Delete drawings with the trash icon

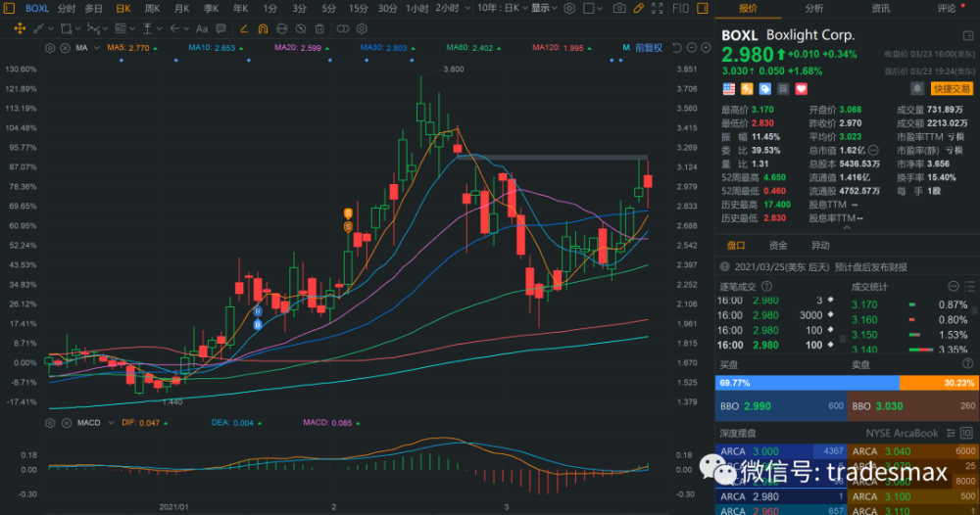(x=319, y=28)
